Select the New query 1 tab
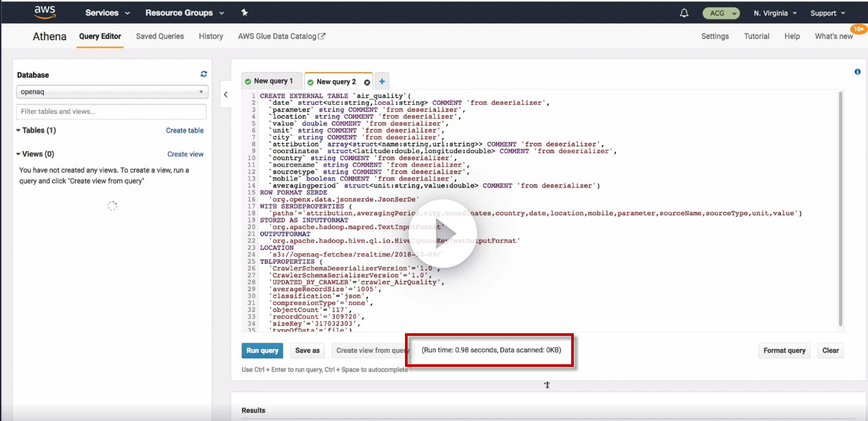The width and height of the screenshot is (868, 421). tap(272, 81)
